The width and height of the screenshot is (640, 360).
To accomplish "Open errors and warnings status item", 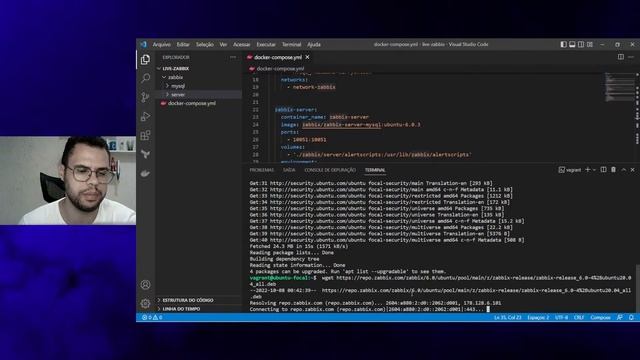I will (x=152, y=317).
